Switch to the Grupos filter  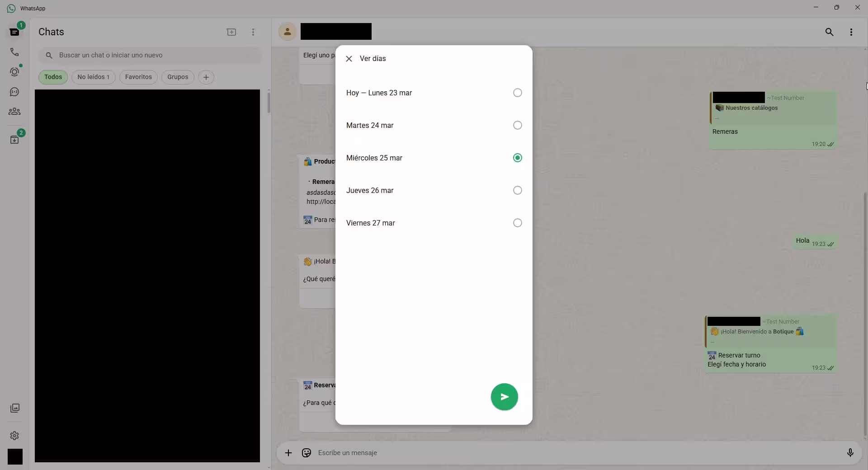(177, 77)
